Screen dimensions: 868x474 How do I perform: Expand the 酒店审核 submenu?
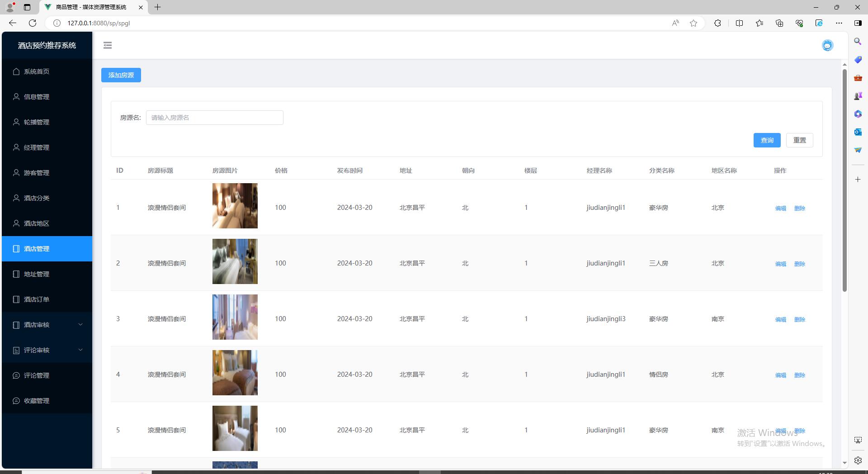(47, 325)
